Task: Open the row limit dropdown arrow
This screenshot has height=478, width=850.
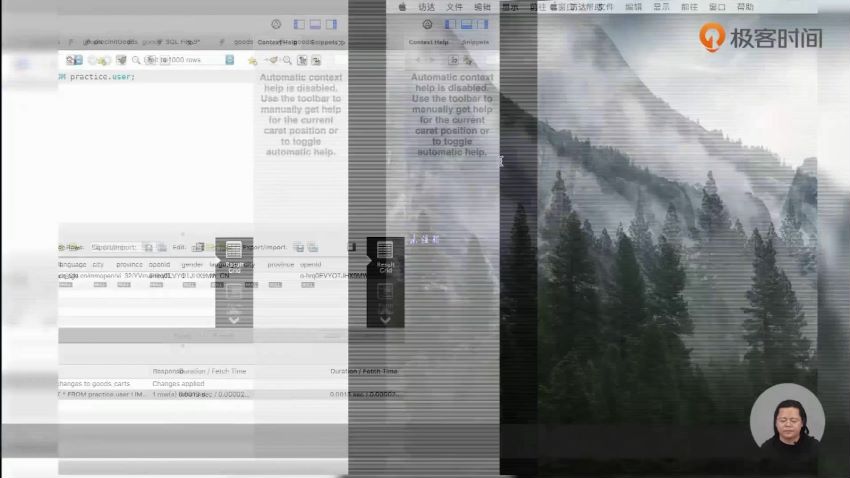Action: coord(229,60)
